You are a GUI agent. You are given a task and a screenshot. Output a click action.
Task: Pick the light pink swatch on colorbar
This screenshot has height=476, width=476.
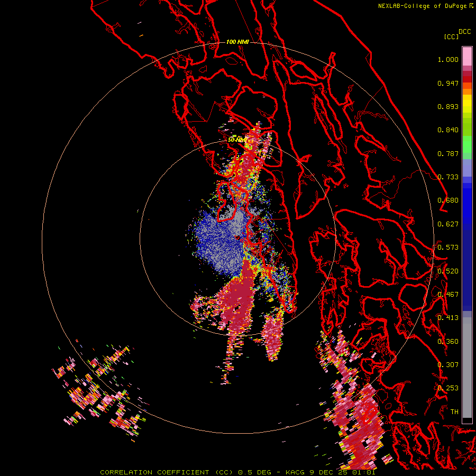467,56
